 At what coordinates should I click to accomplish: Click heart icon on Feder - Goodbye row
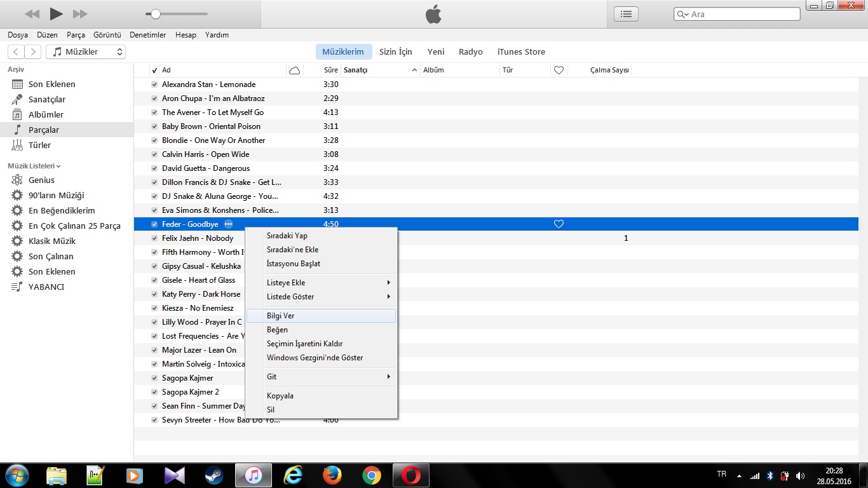[x=559, y=224]
